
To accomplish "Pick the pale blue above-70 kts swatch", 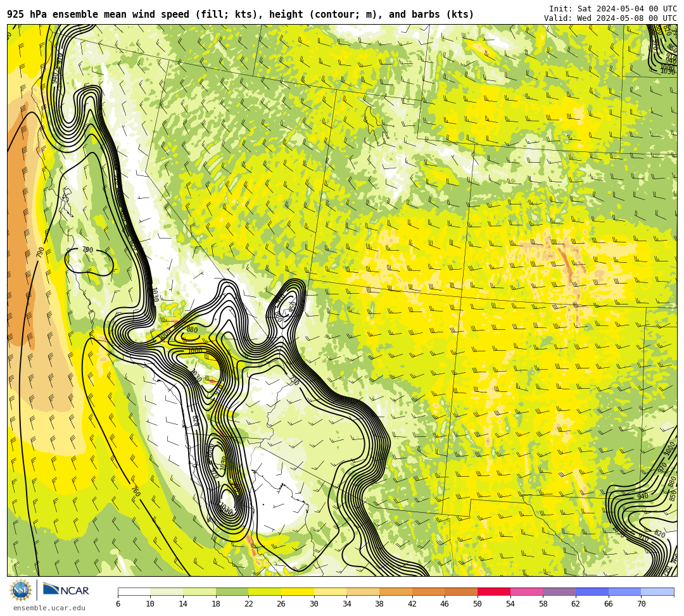I will coord(657,591).
